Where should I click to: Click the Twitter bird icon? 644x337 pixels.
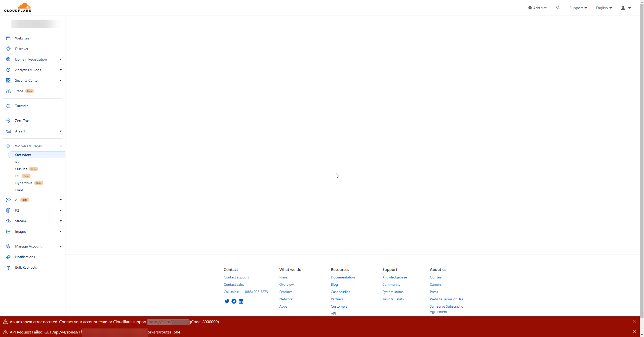[227, 301]
